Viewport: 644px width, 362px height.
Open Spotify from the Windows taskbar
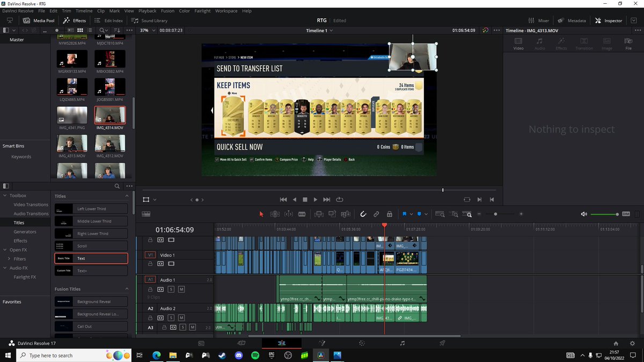(255, 355)
